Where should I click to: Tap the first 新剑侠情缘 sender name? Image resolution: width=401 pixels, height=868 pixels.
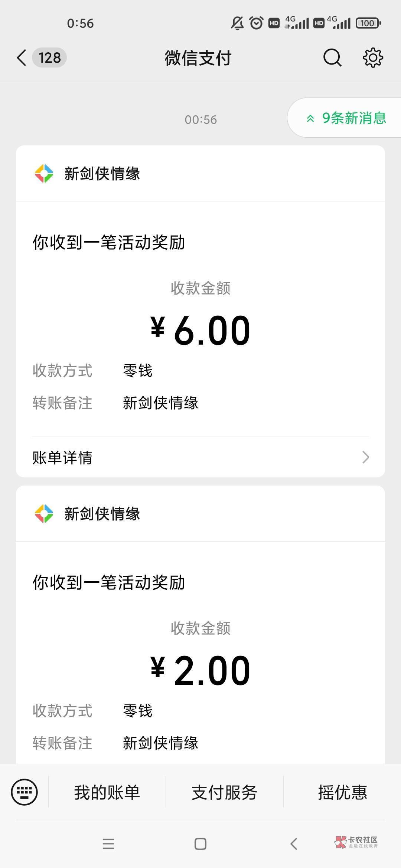[102, 174]
